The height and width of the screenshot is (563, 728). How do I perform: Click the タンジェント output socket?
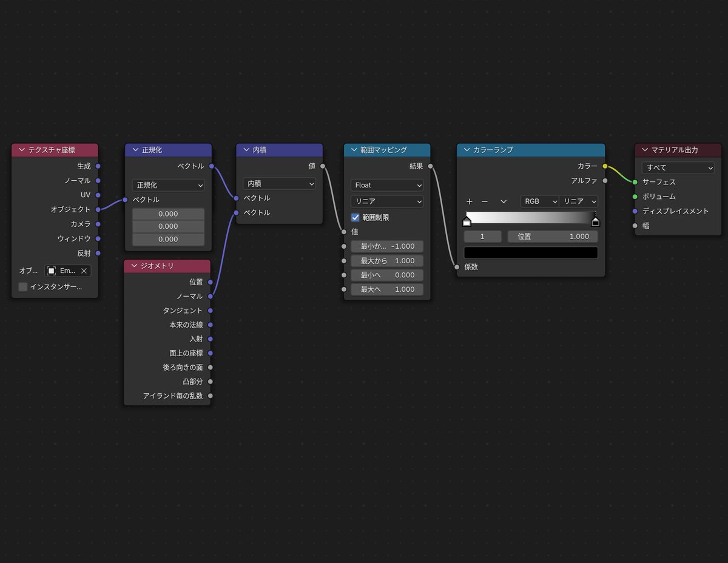tap(211, 310)
